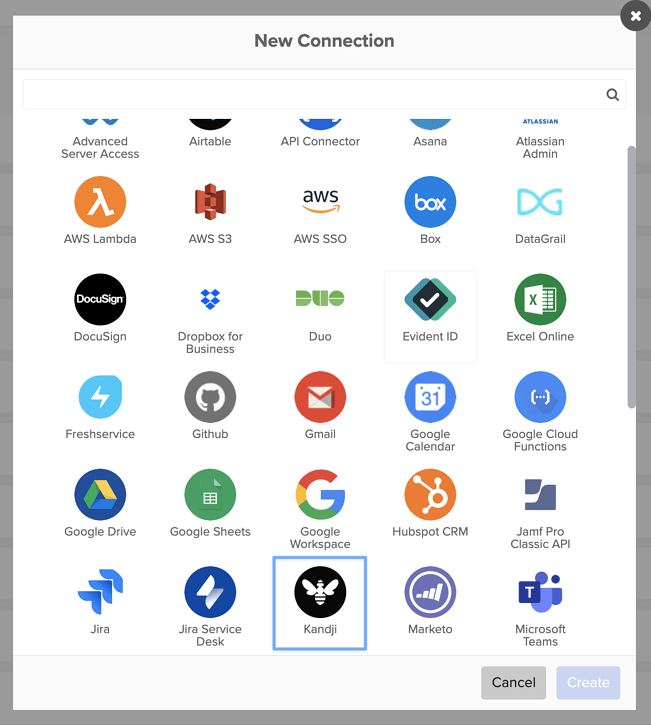Click the API Connector label
Viewport: 651px width, 725px height.
pos(320,141)
